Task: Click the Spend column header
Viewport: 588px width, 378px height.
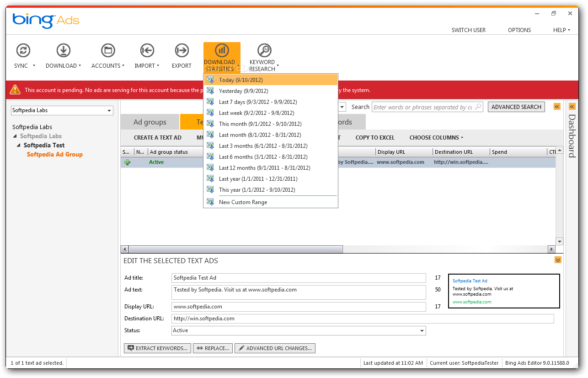Action: point(518,151)
